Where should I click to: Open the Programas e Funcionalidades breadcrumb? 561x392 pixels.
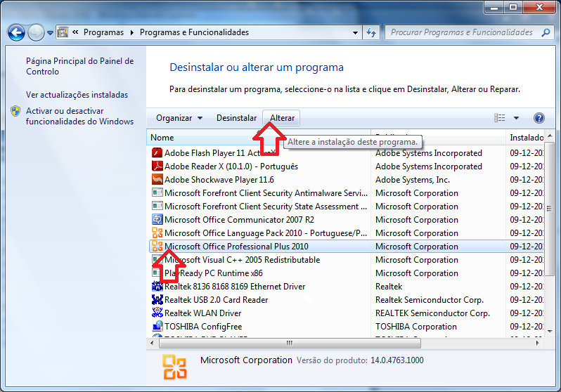[194, 32]
